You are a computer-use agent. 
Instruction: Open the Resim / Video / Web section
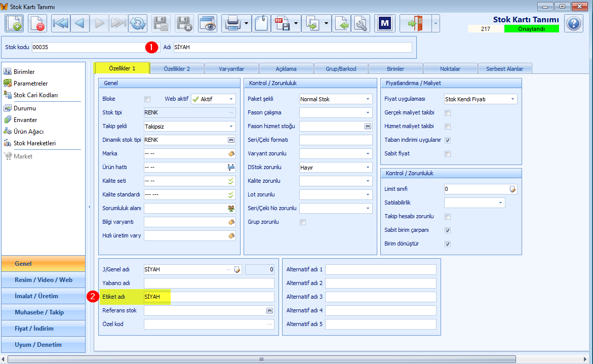click(44, 280)
